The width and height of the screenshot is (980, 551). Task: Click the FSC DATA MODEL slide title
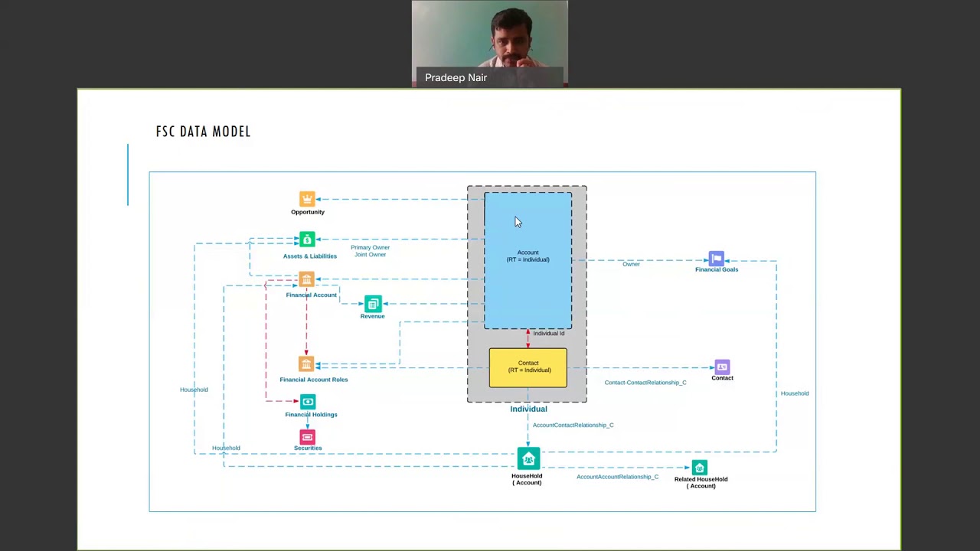pyautogui.click(x=203, y=132)
